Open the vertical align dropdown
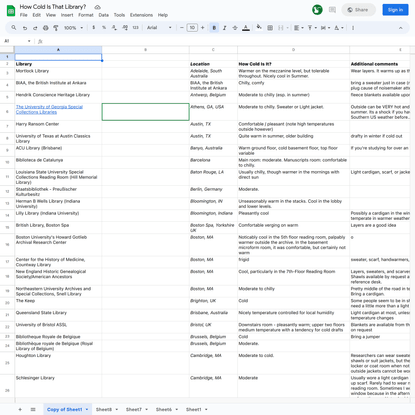 (312, 28)
